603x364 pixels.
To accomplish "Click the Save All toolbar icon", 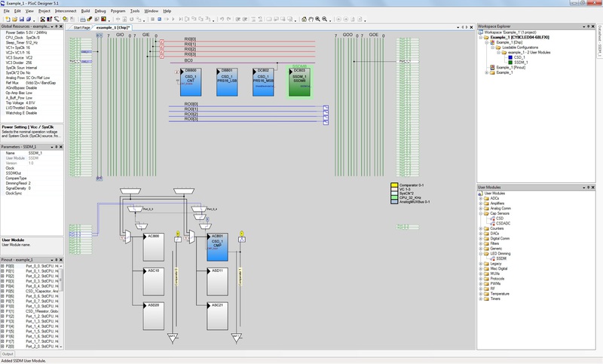I will 29,19.
